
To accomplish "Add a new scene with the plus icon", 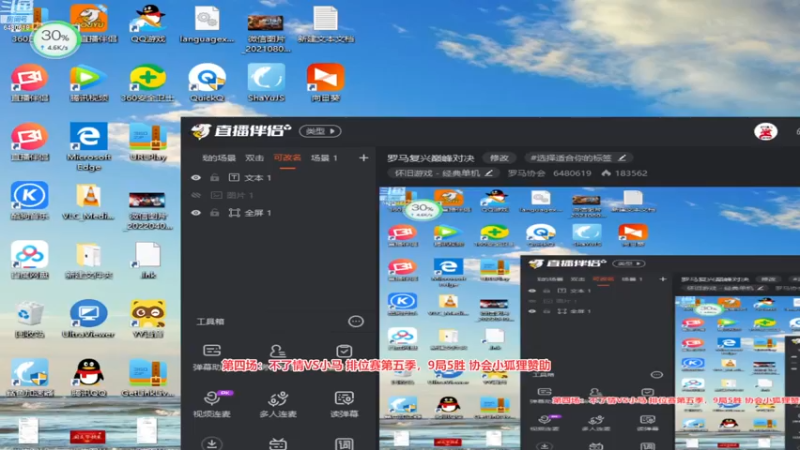I will click(363, 158).
